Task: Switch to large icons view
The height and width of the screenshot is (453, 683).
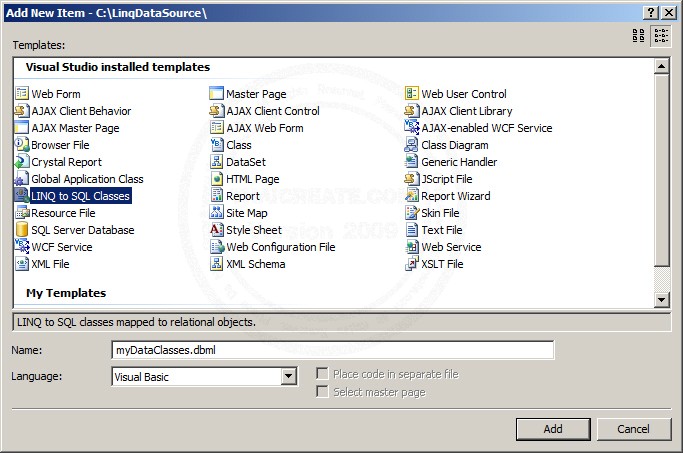Action: (x=639, y=36)
